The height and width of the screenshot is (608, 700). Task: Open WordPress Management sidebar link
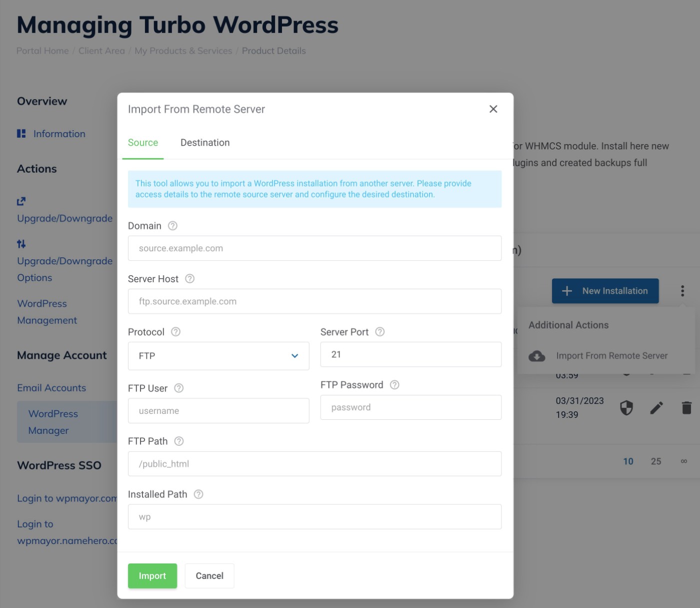(47, 312)
